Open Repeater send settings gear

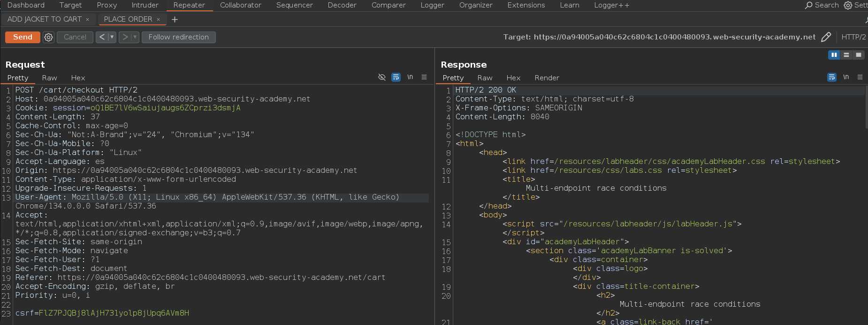(x=48, y=37)
